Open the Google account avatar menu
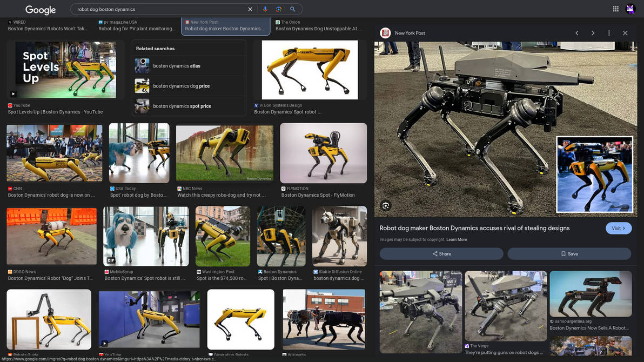Image resolution: width=644 pixels, height=362 pixels. tap(630, 9)
